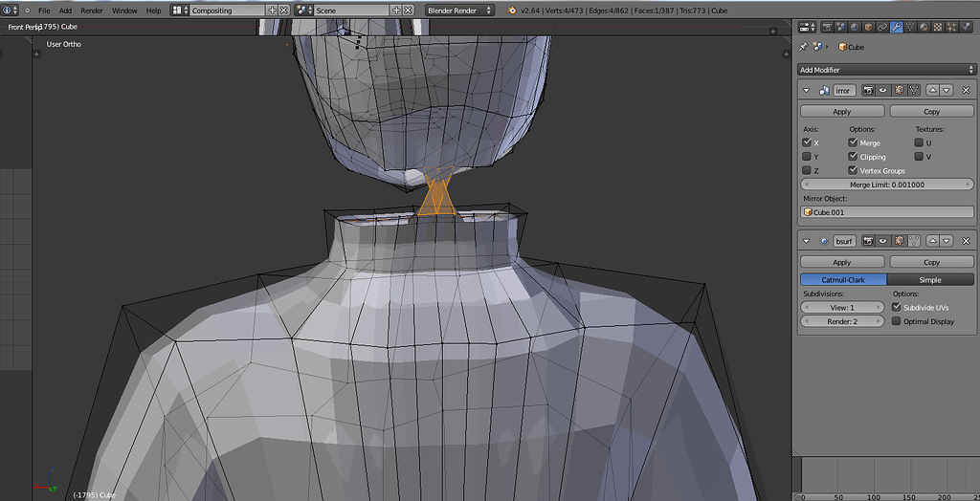Toggle Subsurf modifier render camera button
The image size is (980, 501).
click(868, 241)
